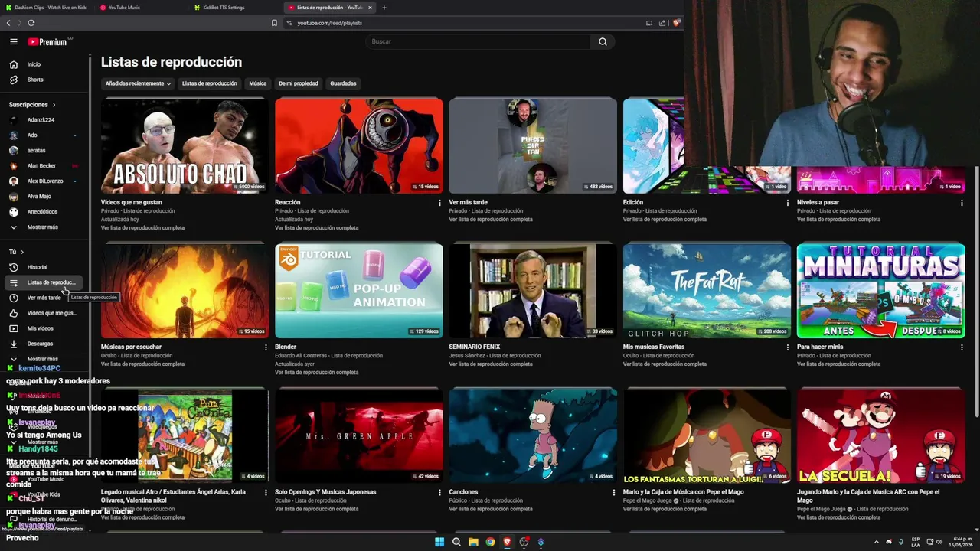Open Adanzk224 subscription channel

tap(44, 120)
